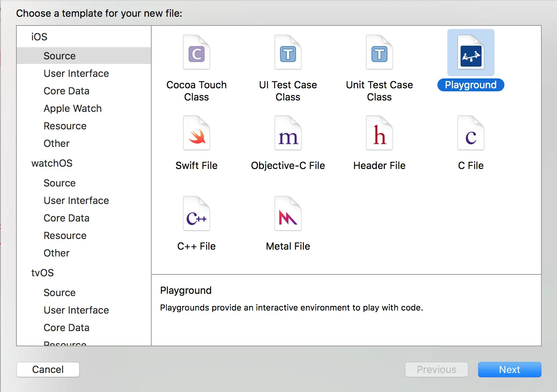Select the Cocoa Touch Class template icon
This screenshot has width=557, height=392.
click(197, 52)
